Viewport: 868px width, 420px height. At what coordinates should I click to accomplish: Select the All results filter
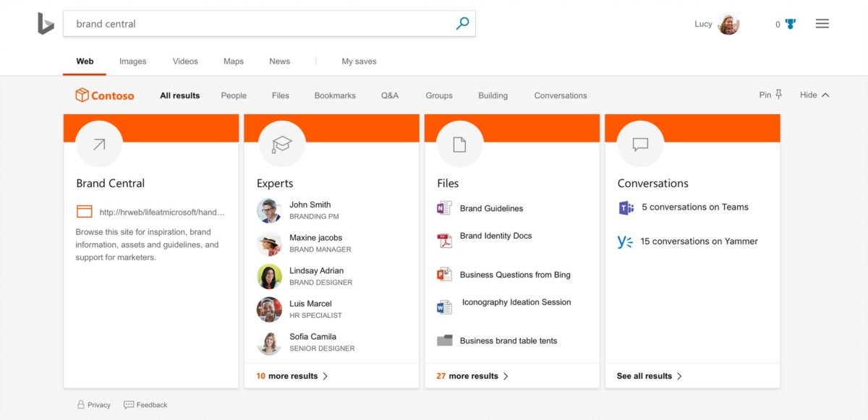pos(180,95)
